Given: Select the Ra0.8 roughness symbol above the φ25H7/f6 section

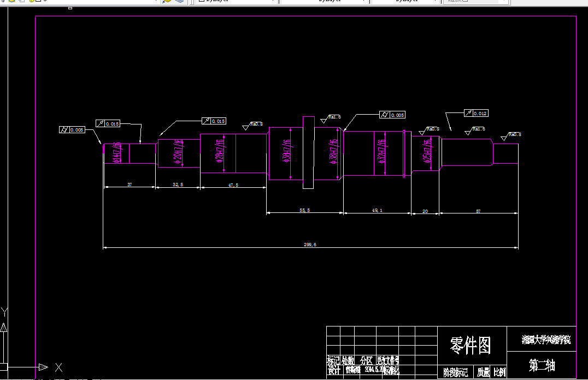Looking at the screenshot, I should [429, 131].
